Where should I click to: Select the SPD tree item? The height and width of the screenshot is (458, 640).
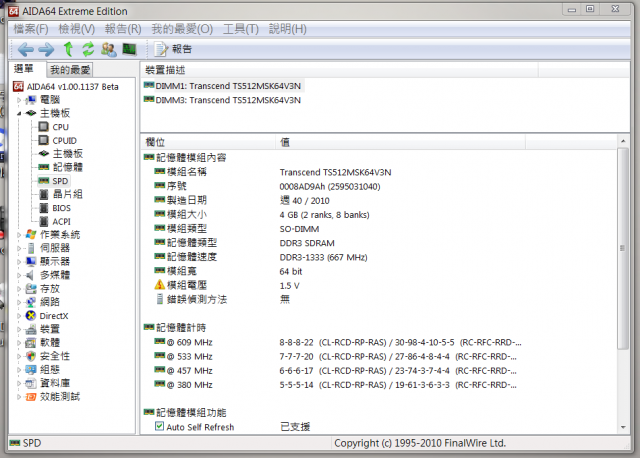tap(54, 181)
